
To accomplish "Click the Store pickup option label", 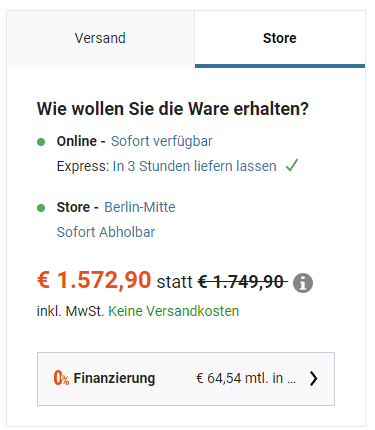I will click(x=73, y=207).
